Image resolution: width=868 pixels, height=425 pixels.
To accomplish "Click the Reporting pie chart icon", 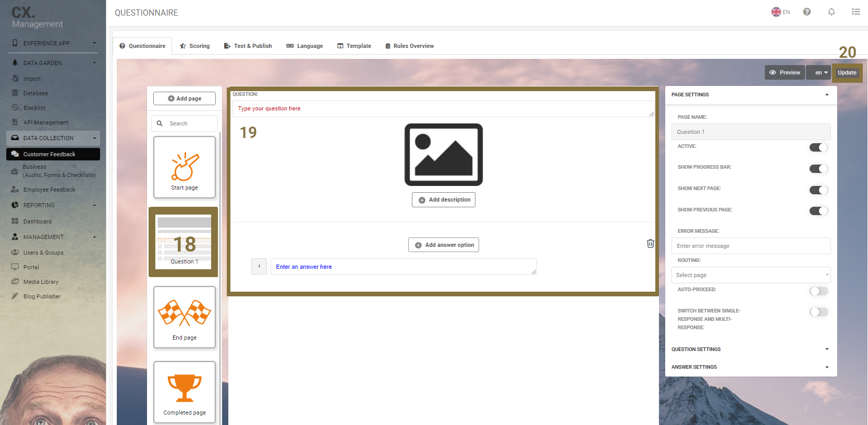I will point(15,205).
